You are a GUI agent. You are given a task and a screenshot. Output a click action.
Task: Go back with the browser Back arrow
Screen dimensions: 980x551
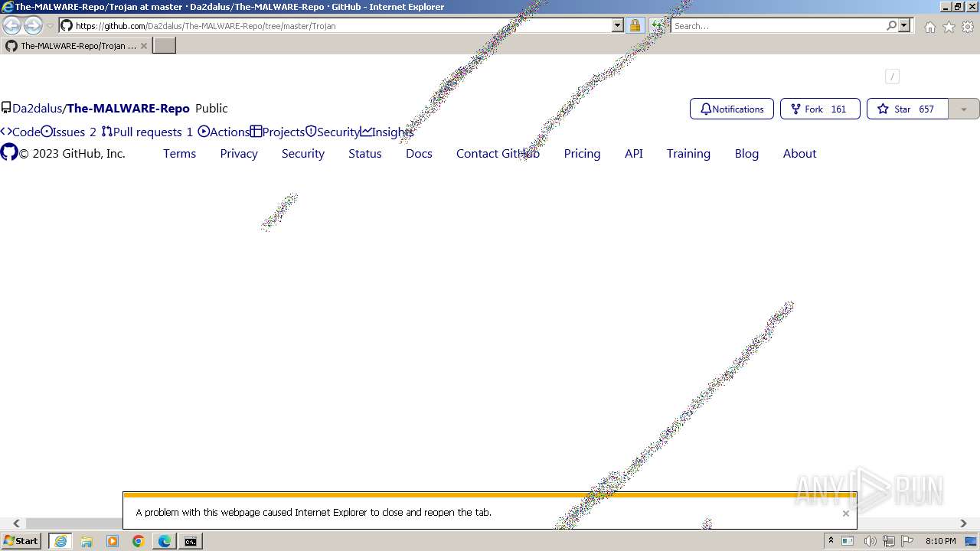pyautogui.click(x=11, y=25)
